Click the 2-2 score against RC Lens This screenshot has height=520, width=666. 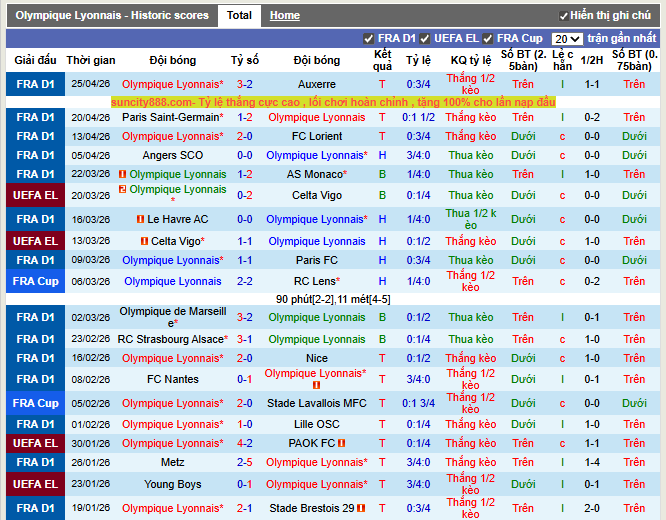(245, 281)
